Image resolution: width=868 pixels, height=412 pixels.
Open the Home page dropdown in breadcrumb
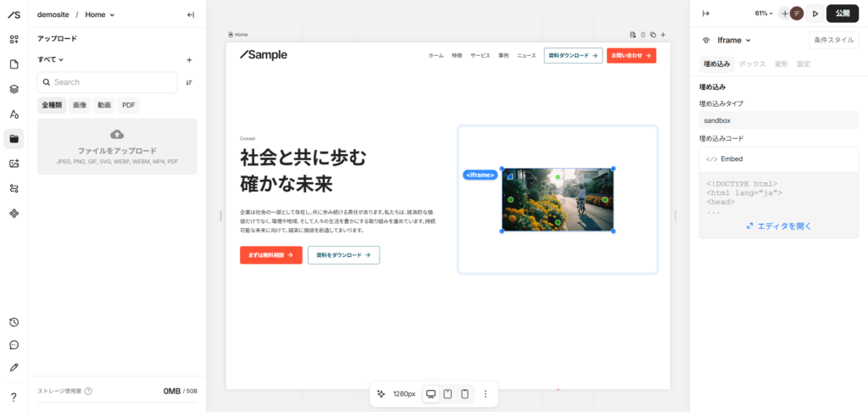tap(100, 15)
